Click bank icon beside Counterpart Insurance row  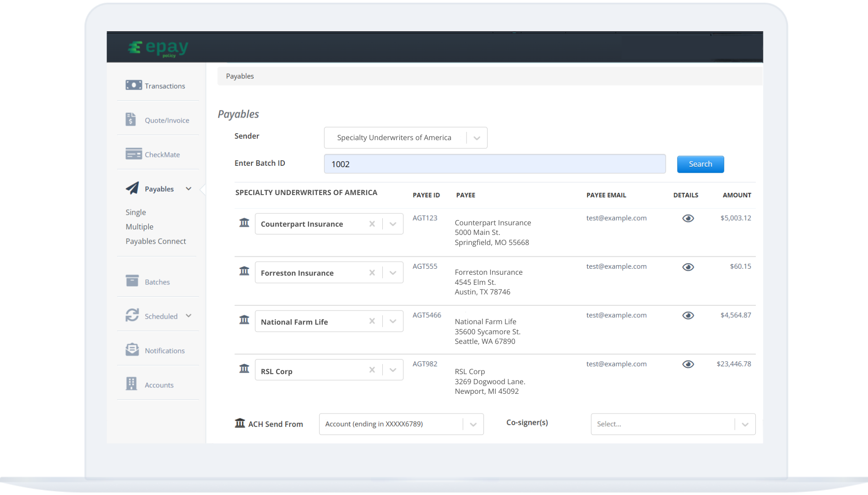(x=244, y=223)
